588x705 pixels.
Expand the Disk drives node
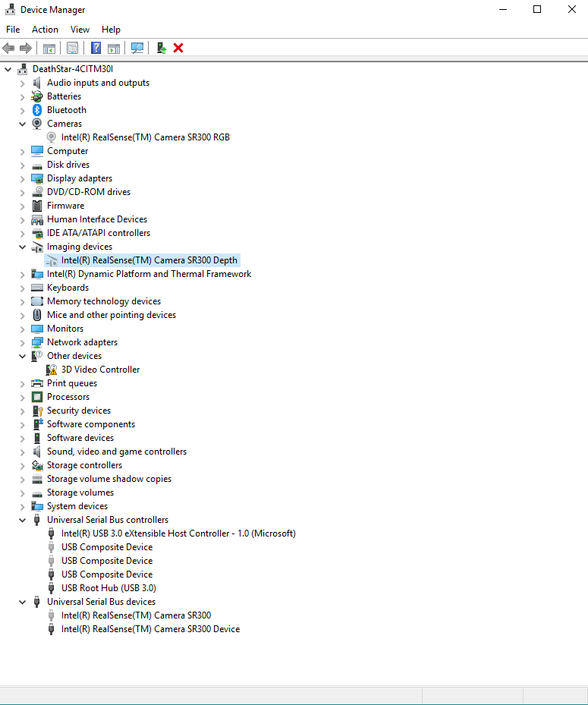23,165
